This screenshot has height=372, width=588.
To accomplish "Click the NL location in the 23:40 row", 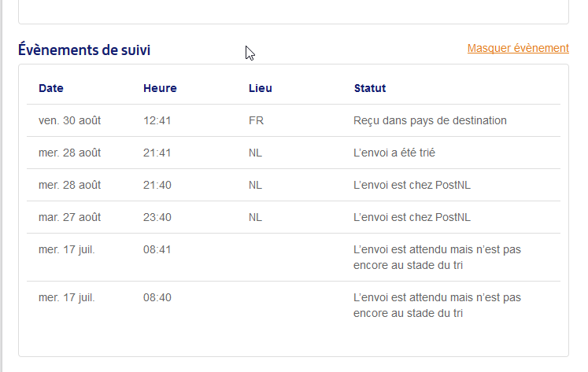I will (255, 217).
